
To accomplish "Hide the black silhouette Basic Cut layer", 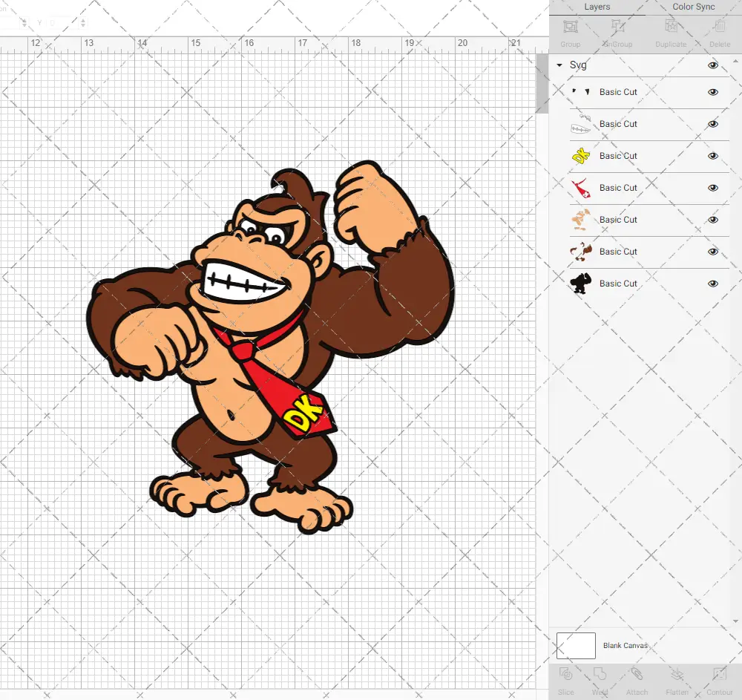I will 712,284.
